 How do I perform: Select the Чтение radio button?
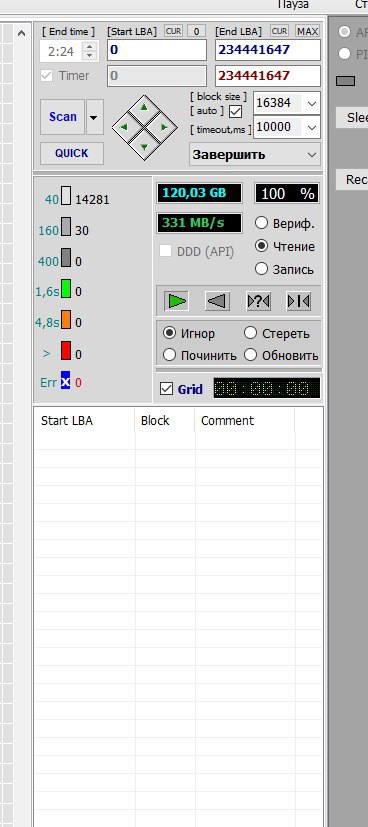(x=262, y=246)
